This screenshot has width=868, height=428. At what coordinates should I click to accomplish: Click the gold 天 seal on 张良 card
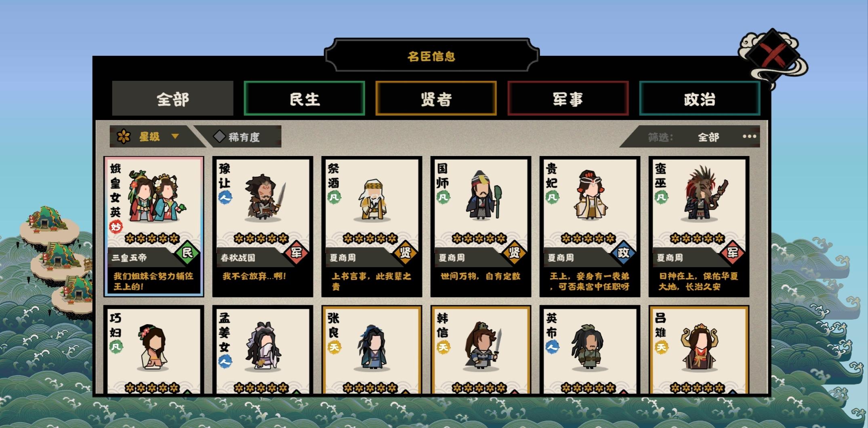334,347
